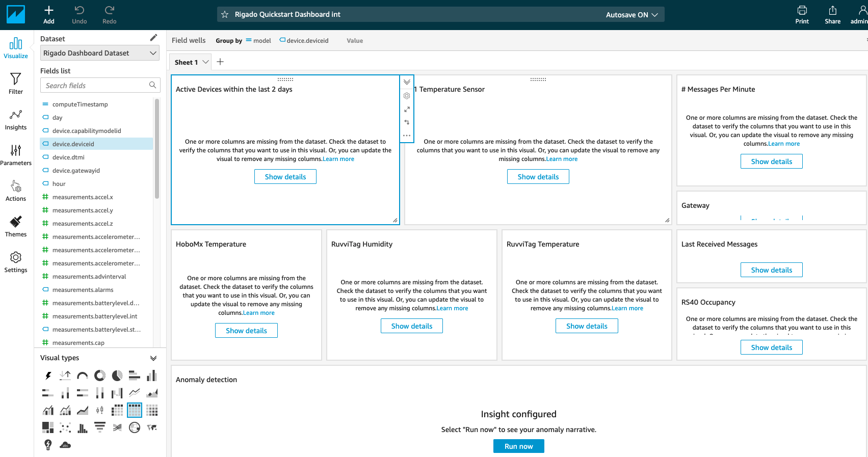Image resolution: width=868 pixels, height=457 pixels.
Task: Select the box plot visual type
Action: pyautogui.click(x=100, y=410)
